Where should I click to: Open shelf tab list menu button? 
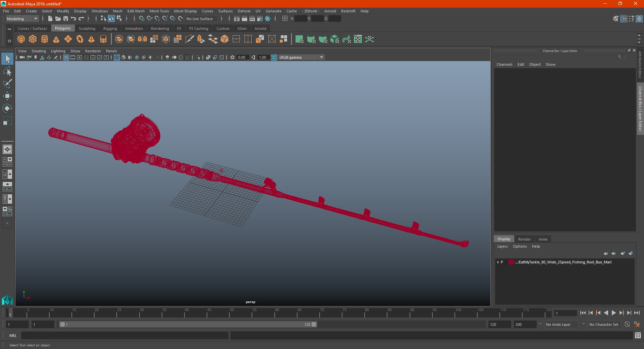point(9,29)
